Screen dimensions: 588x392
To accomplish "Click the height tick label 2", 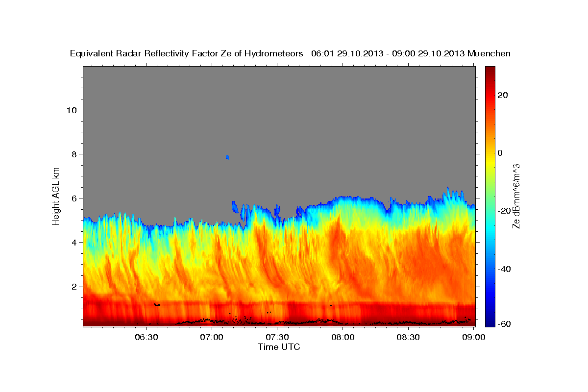I will (x=74, y=287).
